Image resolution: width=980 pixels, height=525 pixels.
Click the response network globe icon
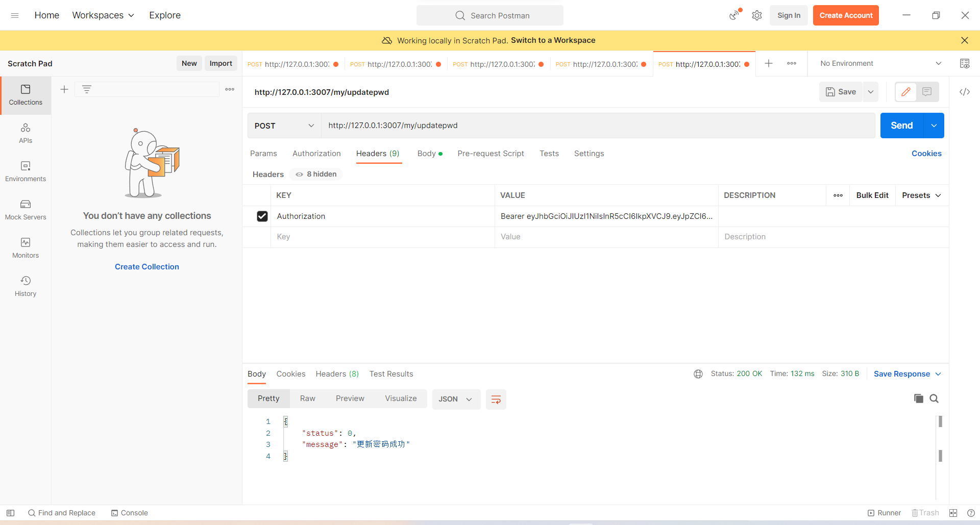698,374
